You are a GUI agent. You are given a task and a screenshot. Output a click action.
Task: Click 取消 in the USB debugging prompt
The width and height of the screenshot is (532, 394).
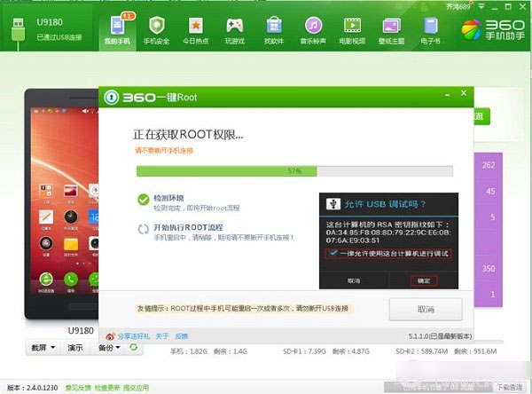pos(354,281)
